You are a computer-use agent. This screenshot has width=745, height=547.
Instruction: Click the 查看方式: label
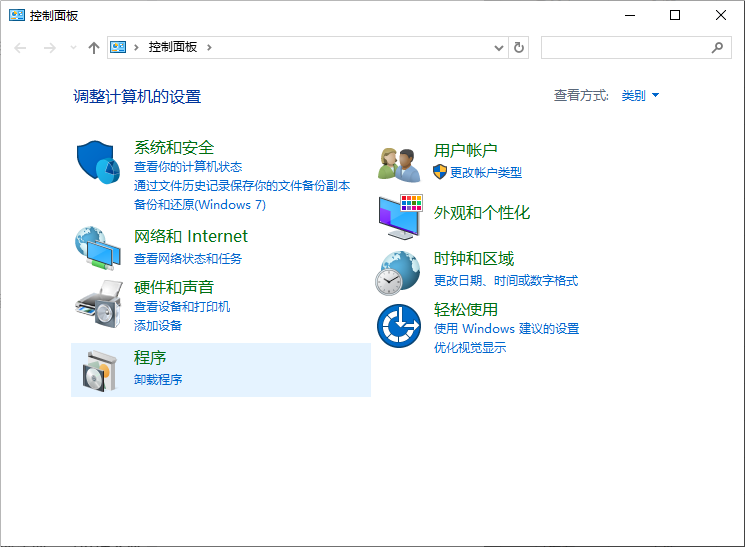click(581, 96)
